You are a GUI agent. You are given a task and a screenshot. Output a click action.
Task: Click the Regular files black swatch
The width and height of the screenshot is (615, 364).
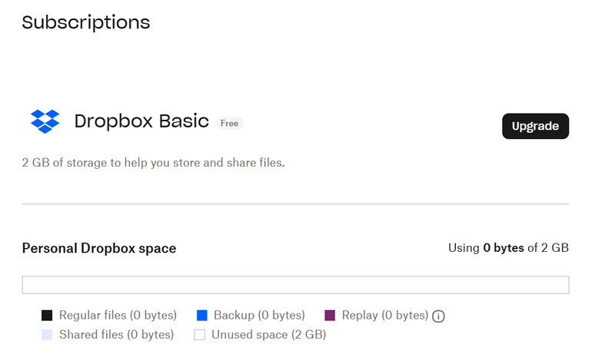point(47,316)
